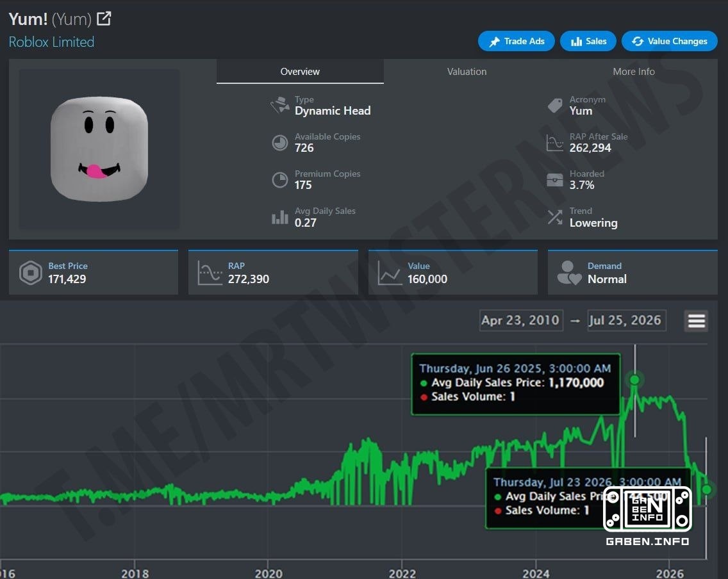Switch to the Overview tab
The width and height of the screenshot is (728, 579).
point(300,72)
